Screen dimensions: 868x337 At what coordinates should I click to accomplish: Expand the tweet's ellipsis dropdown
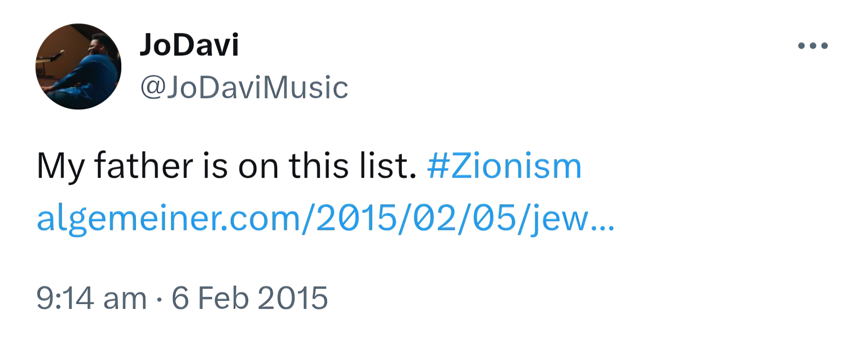(813, 45)
